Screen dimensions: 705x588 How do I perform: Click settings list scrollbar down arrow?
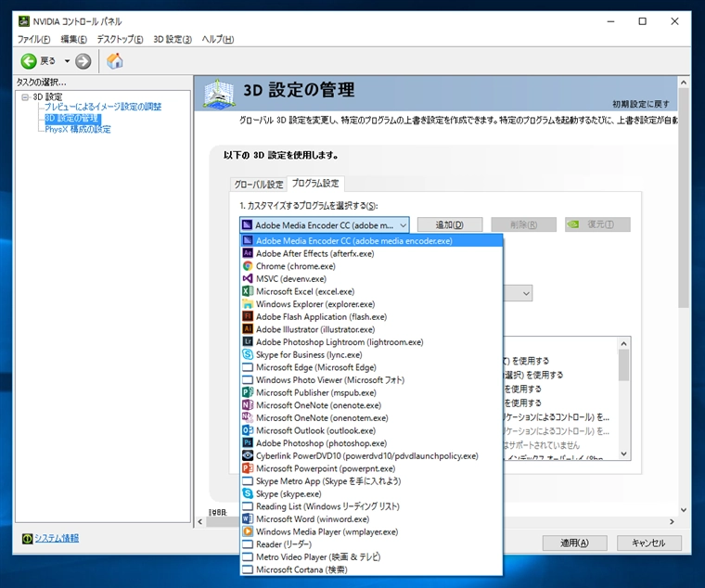pos(623,454)
